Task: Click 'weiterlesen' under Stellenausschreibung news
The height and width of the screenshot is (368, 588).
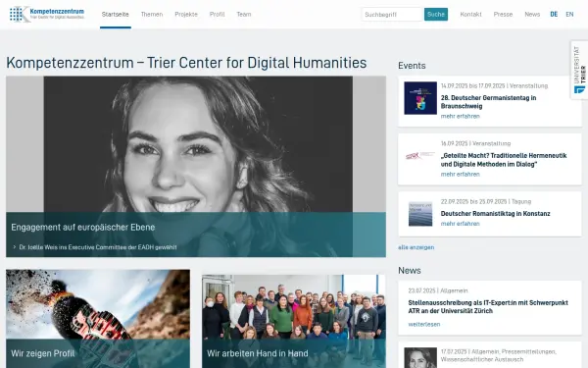Action: tap(424, 324)
